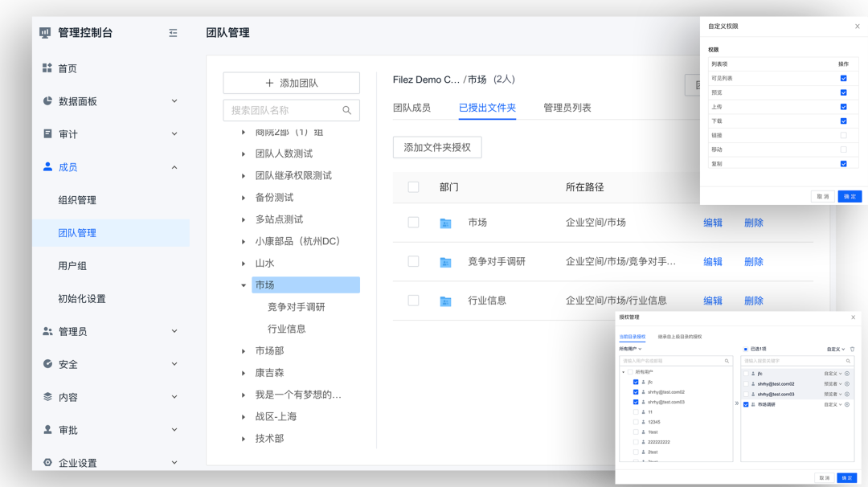Check the 竞争对手调研 row checkbox
The width and height of the screenshot is (868, 487).
[x=414, y=261]
